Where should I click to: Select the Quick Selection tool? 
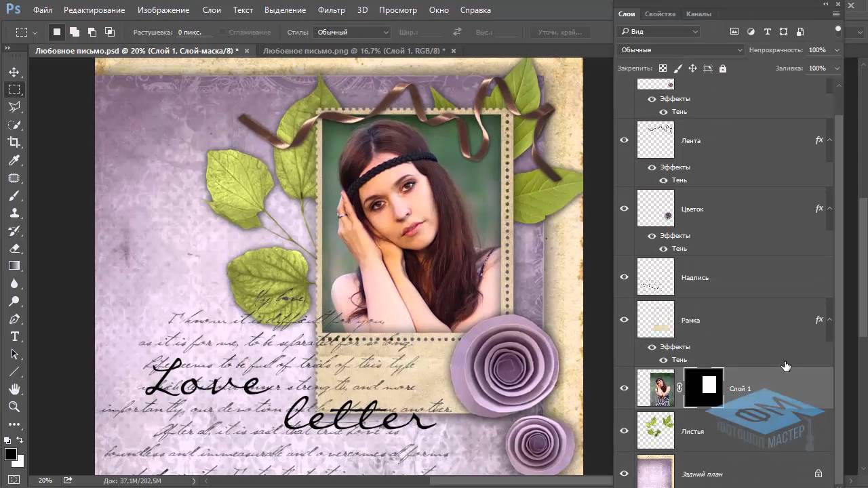[14, 125]
